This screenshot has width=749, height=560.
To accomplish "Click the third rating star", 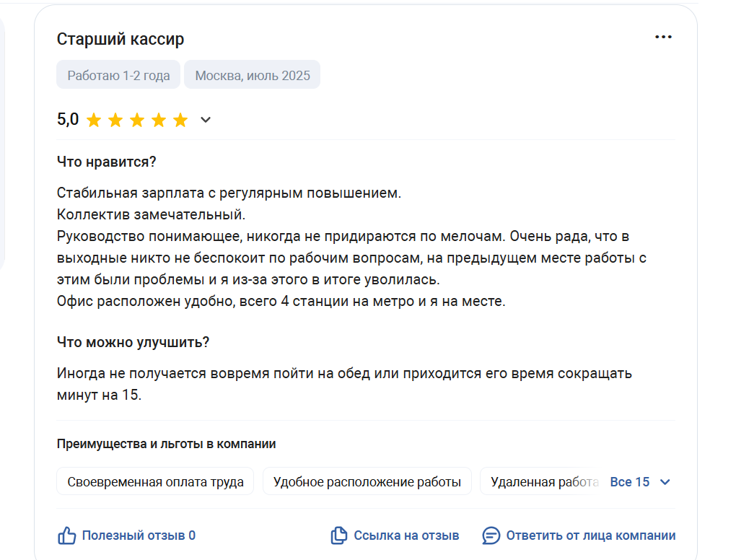I will [x=137, y=120].
